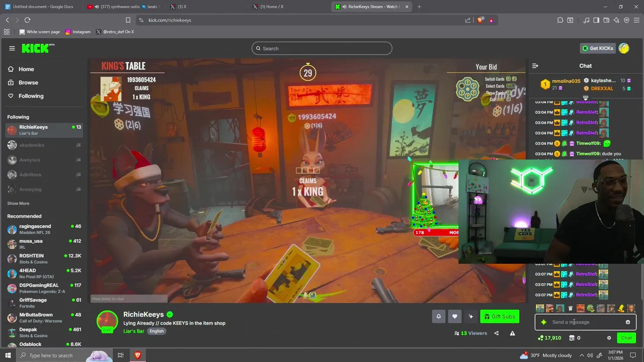
Task: Open browser apps grid icon in bookmarks bar
Action: tap(7, 32)
